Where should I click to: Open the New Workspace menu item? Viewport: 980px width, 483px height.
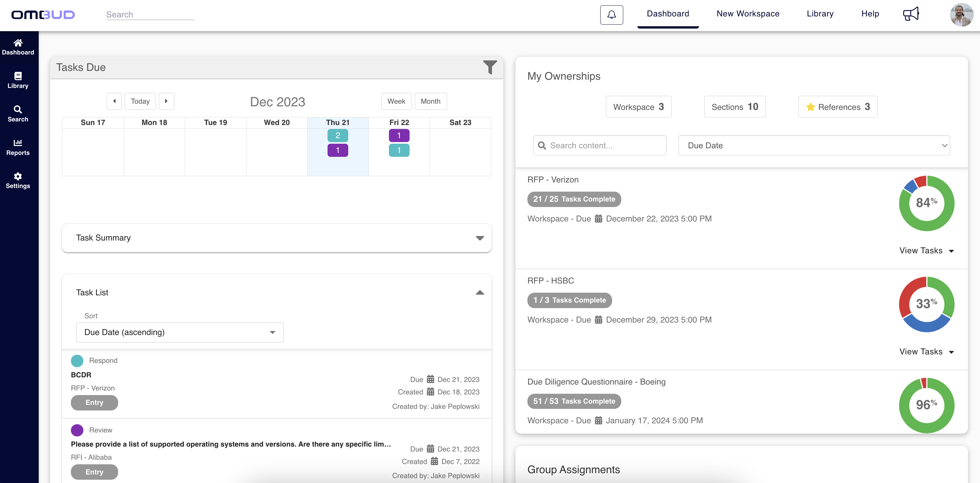(x=747, y=13)
